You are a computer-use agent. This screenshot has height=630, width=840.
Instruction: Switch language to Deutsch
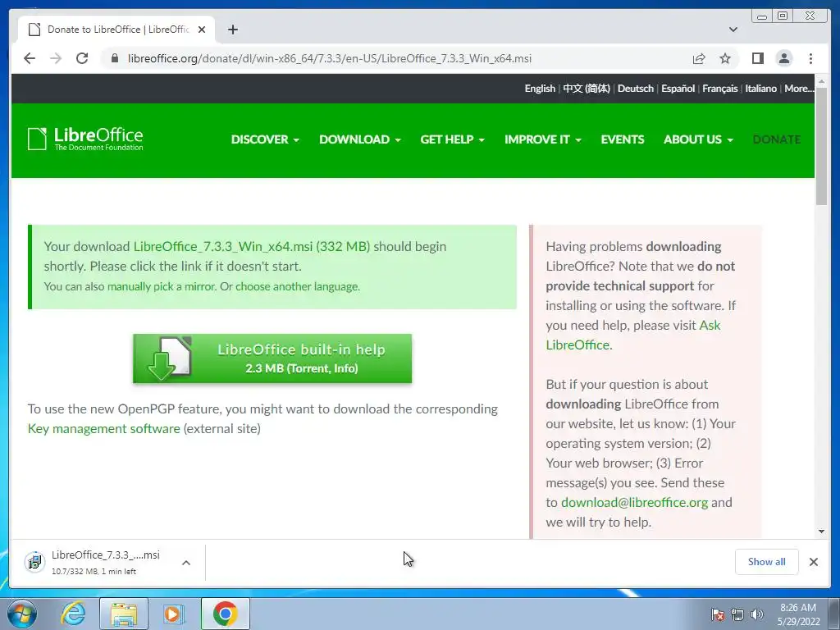(636, 89)
